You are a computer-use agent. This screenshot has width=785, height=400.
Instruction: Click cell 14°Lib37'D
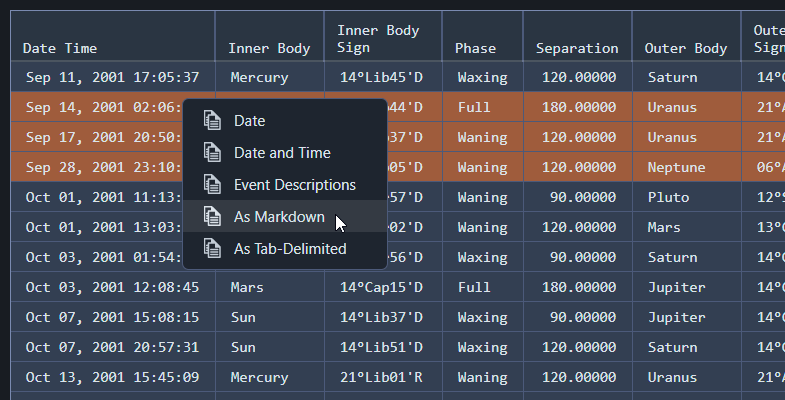tap(381, 317)
